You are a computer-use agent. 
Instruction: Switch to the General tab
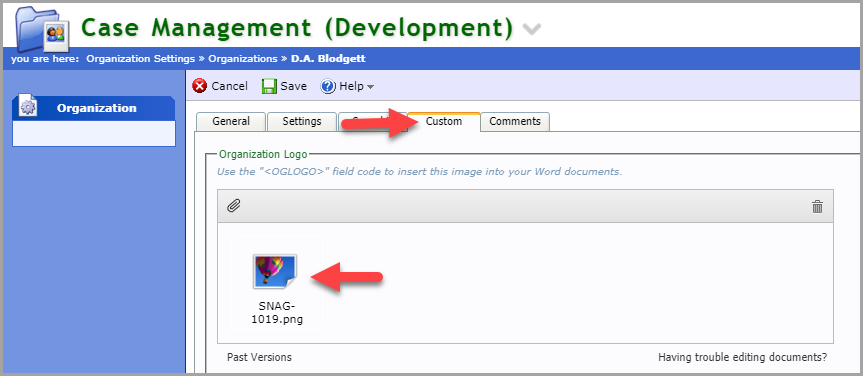click(x=231, y=121)
